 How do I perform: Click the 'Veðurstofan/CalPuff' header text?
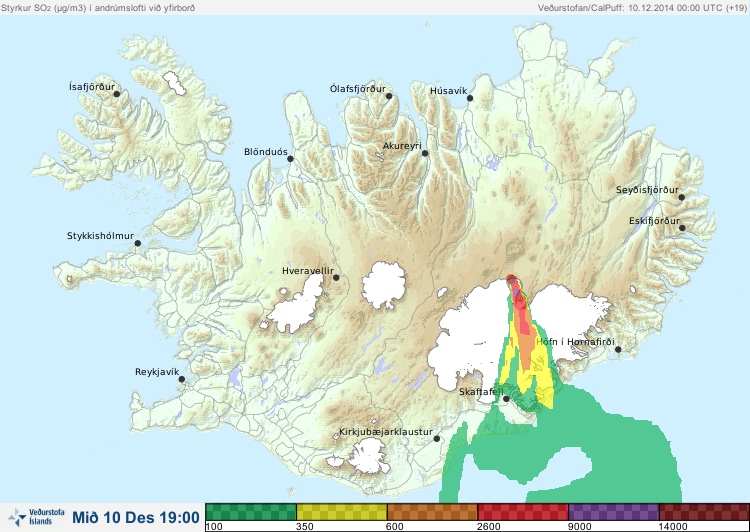(581, 8)
